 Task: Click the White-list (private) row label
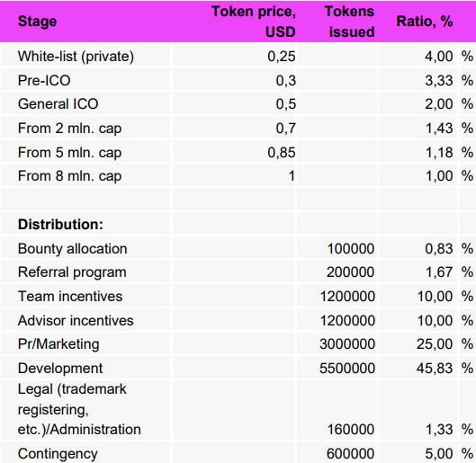point(76,57)
